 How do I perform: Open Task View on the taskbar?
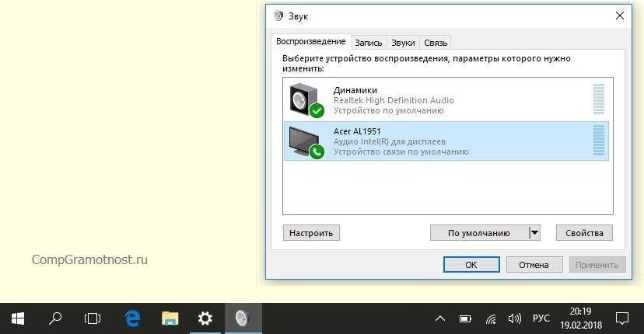pos(93,318)
